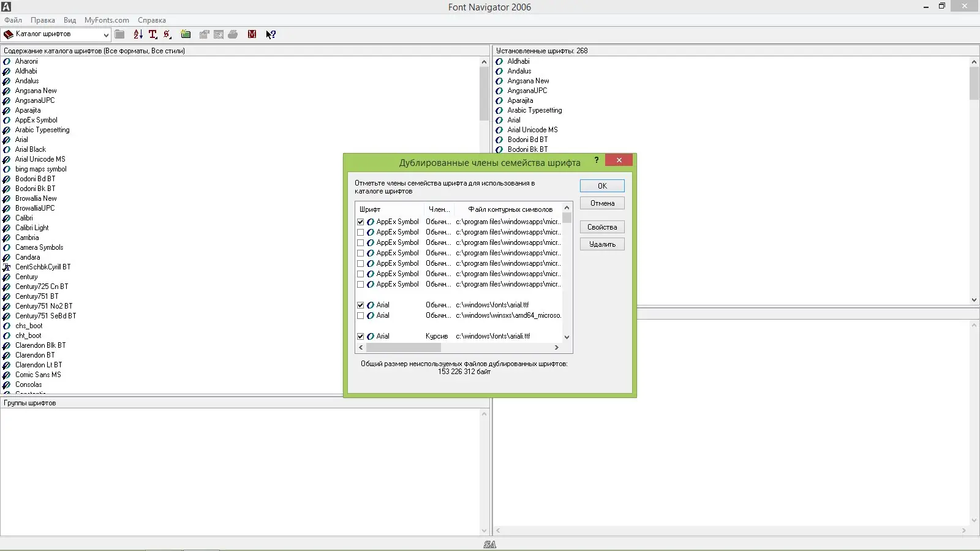This screenshot has width=980, height=551.
Task: Click the font icon beside Arial Black in the catalog
Action: 7,149
